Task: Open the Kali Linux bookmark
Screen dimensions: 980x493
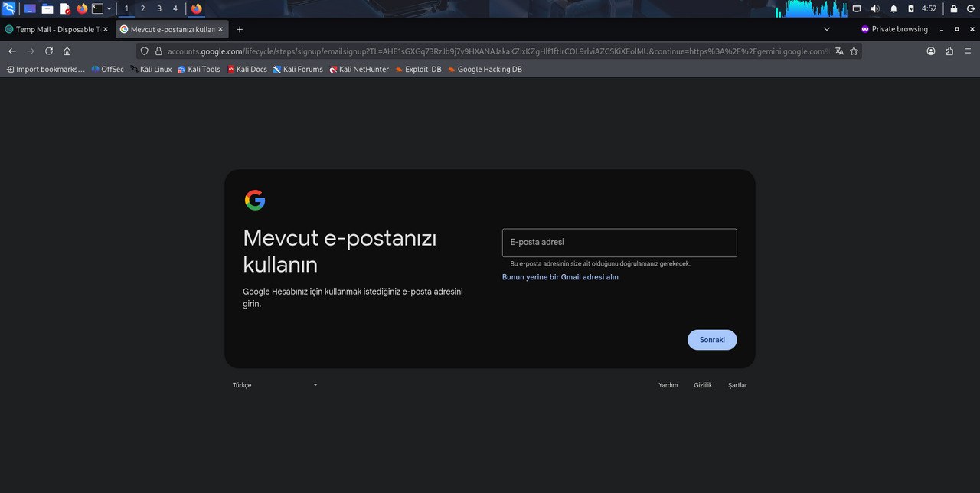Action: (151, 69)
